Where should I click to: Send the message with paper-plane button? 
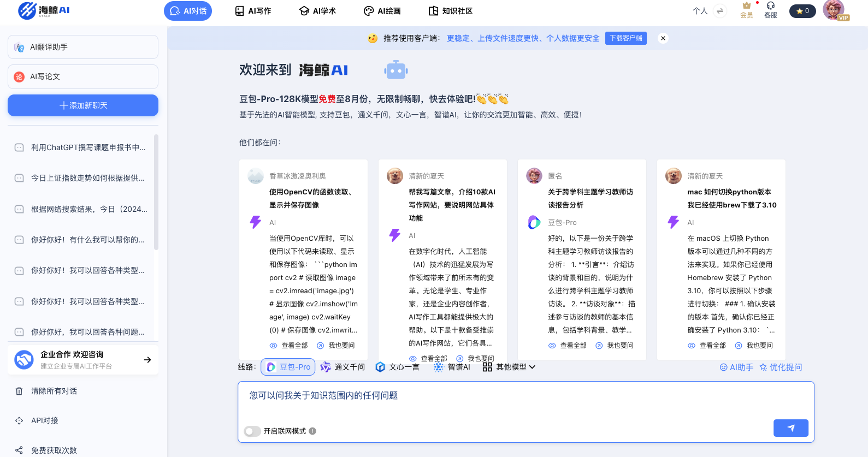(x=791, y=428)
